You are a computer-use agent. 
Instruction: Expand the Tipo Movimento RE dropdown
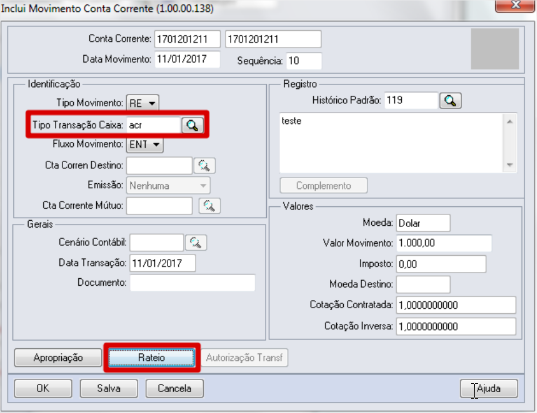pos(142,103)
